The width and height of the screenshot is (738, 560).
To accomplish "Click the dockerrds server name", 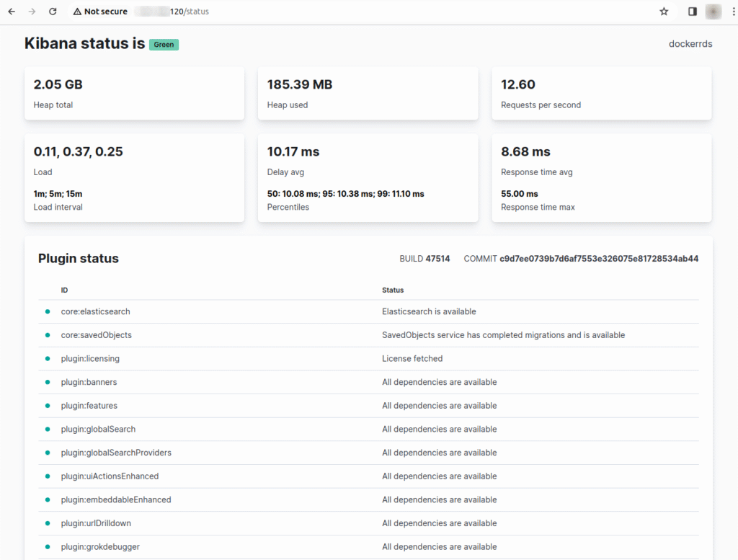I will point(690,44).
